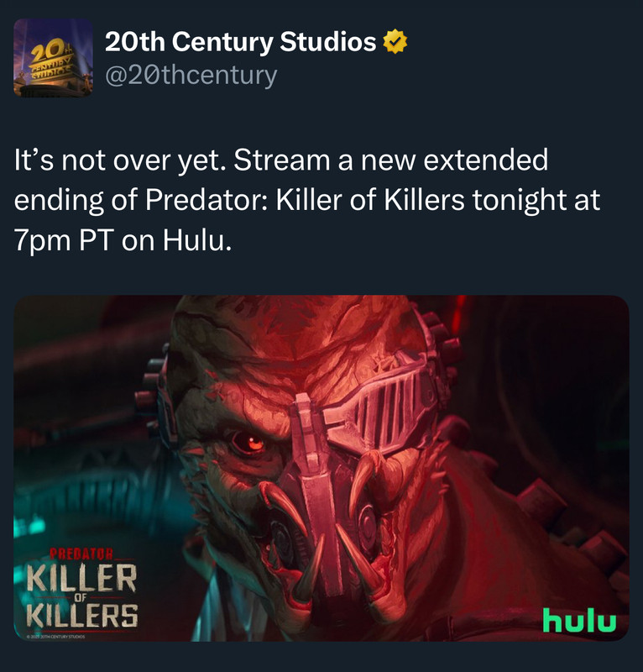This screenshot has height=672, width=643.
Task: Click the red PREDATOR word in logo
Action: (x=81, y=554)
